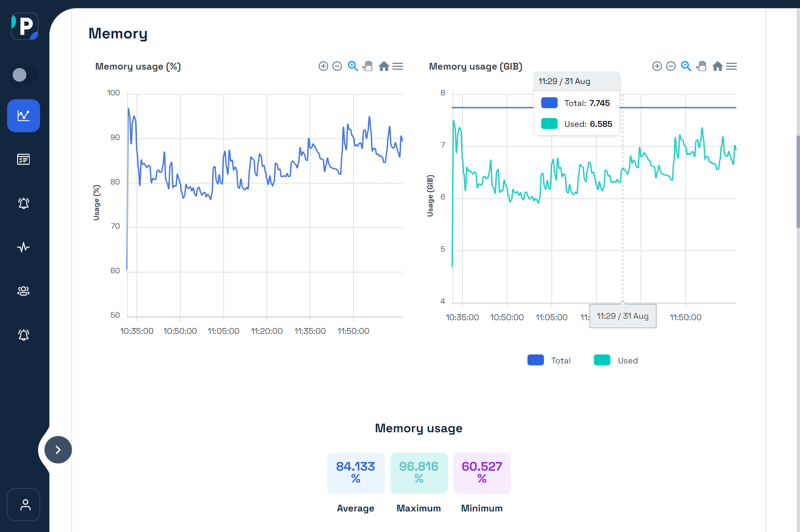Click the 11:20:00 label under the Memory usage (%) chart
Screen dimensions: 800x532
(267, 331)
